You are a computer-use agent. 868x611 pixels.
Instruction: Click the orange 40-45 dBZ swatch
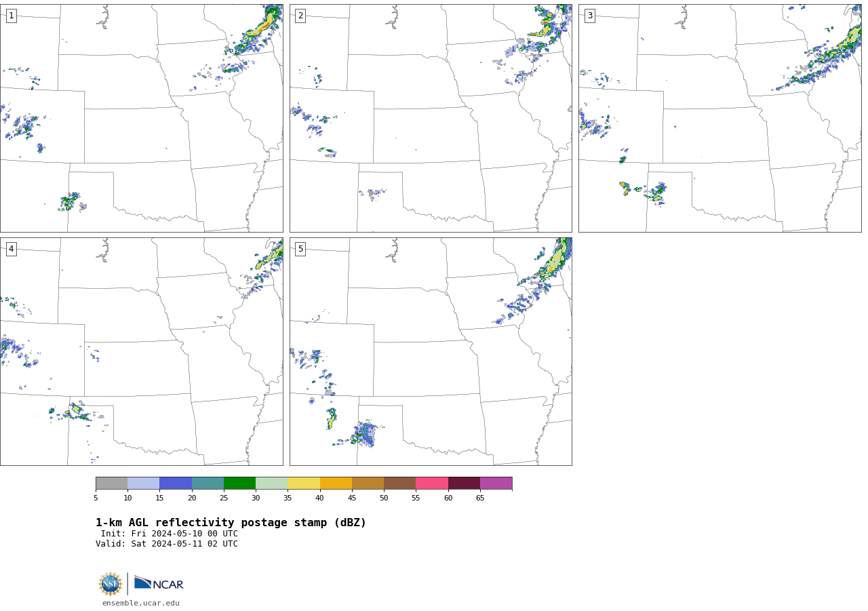pos(336,484)
